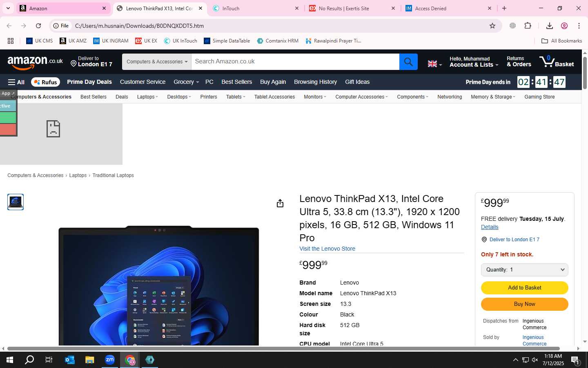The image size is (588, 368).
Task: Expand the Account & Lists menu
Action: (474, 62)
